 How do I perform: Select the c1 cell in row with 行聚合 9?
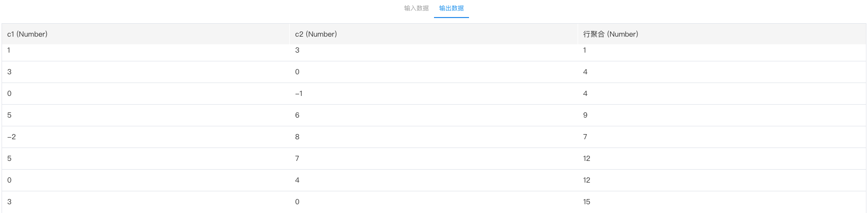click(x=146, y=116)
